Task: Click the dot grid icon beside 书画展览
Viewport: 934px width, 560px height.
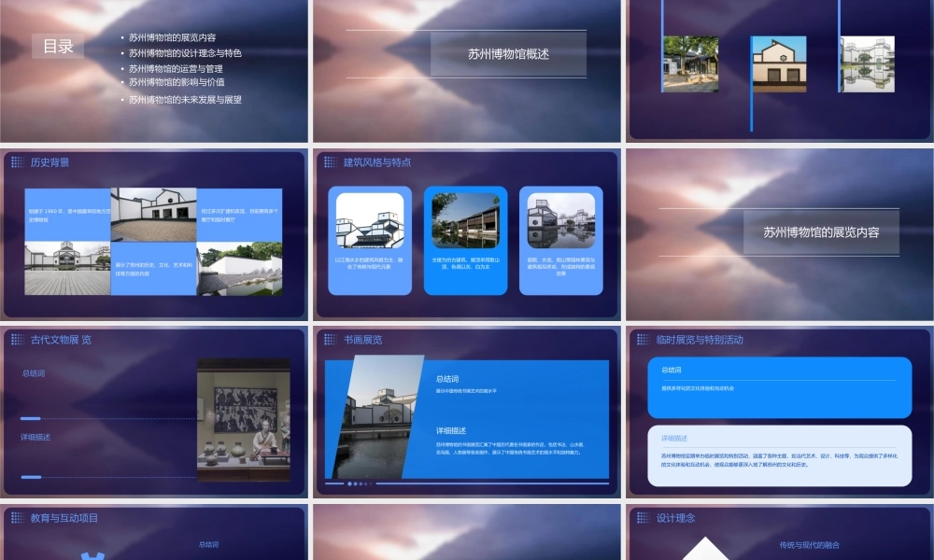Action: (x=330, y=340)
